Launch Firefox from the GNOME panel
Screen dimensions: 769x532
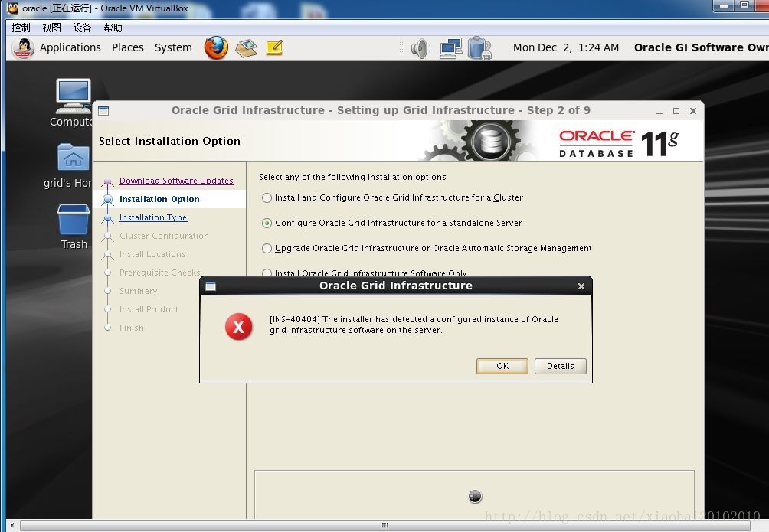(x=216, y=47)
